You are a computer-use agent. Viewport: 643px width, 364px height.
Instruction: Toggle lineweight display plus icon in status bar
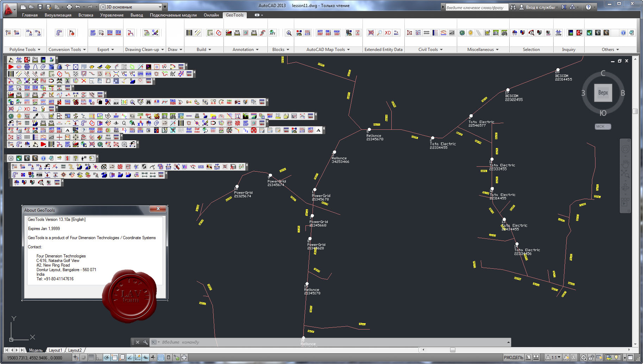(153, 358)
